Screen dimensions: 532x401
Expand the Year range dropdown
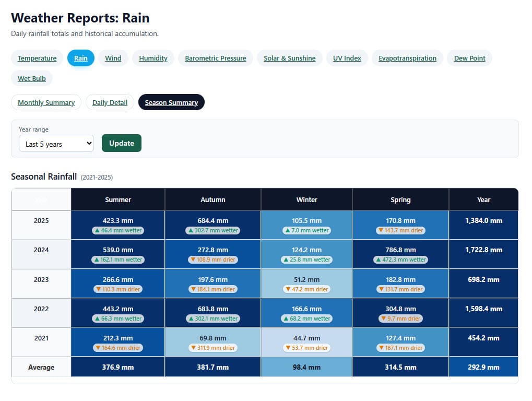click(x=56, y=144)
